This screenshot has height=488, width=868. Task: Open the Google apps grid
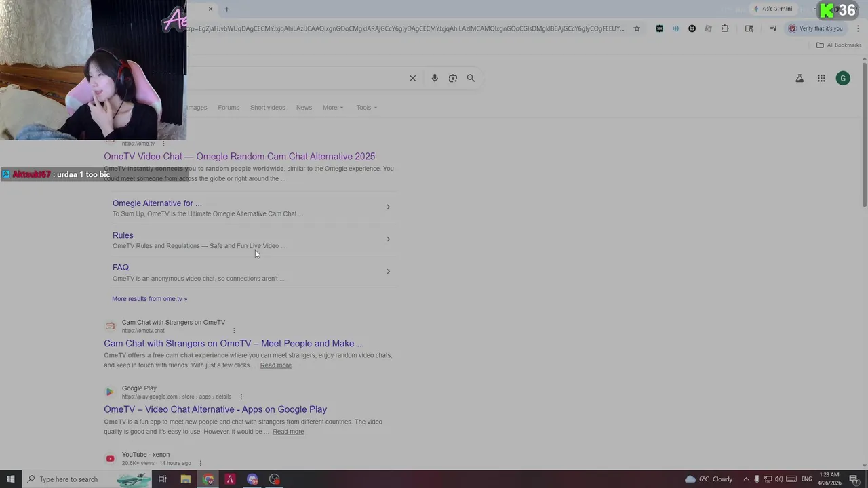821,79
